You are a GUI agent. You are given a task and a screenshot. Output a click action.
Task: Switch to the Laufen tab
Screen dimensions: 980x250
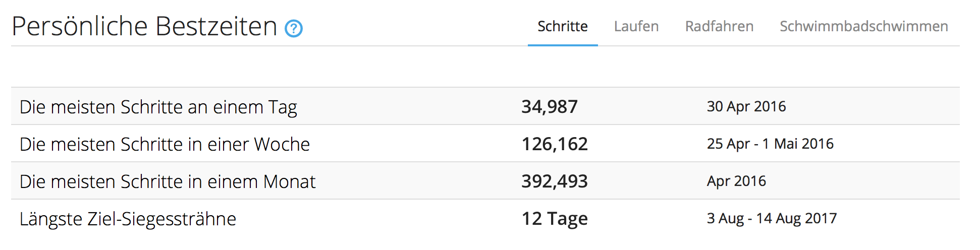click(636, 26)
